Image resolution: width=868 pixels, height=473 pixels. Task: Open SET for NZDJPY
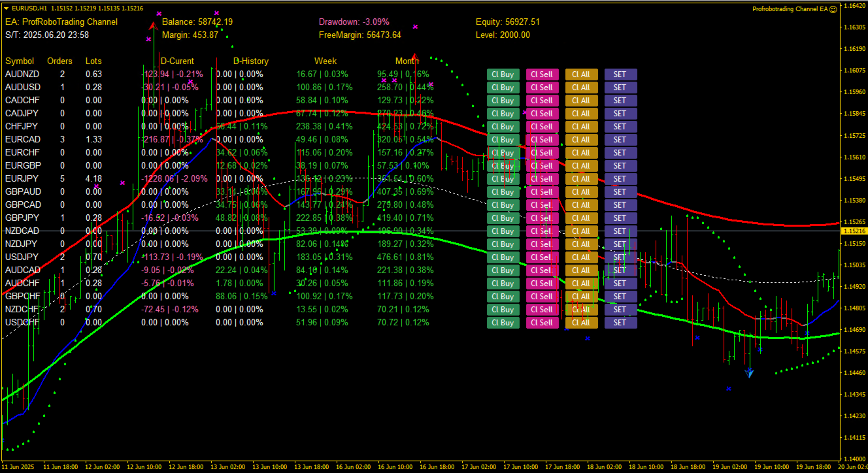[620, 244]
